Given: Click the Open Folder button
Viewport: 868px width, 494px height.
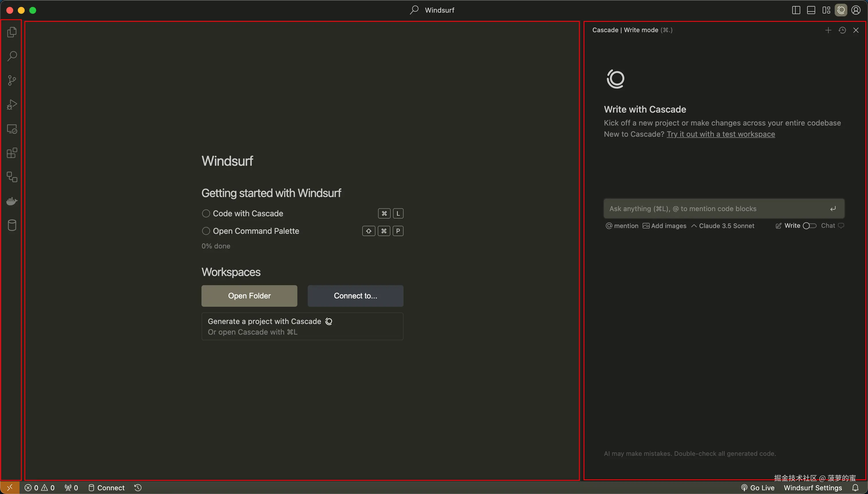Looking at the screenshot, I should pos(249,296).
